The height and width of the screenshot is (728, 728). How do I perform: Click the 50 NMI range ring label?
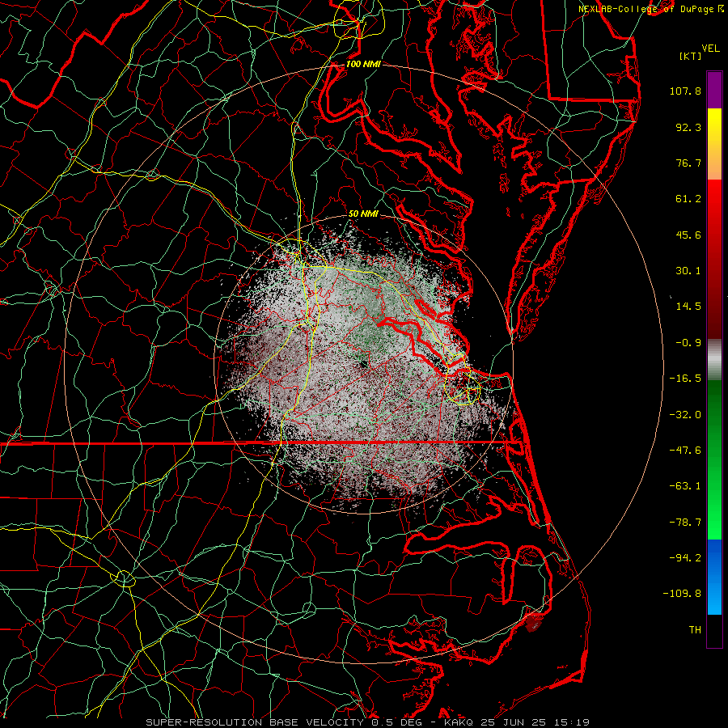363,214
